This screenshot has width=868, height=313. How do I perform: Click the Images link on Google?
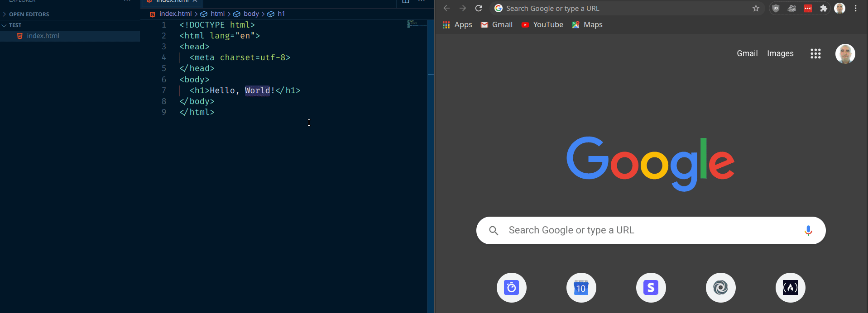point(780,53)
